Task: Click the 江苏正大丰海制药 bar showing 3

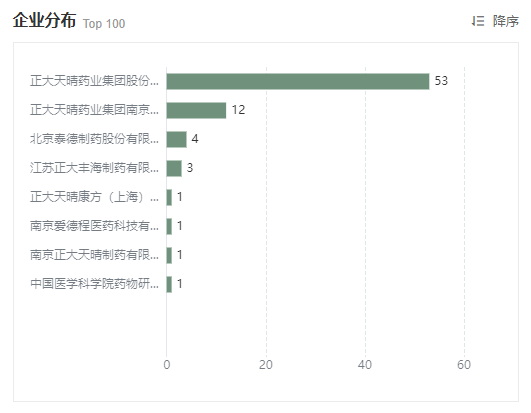Action: click(x=174, y=168)
